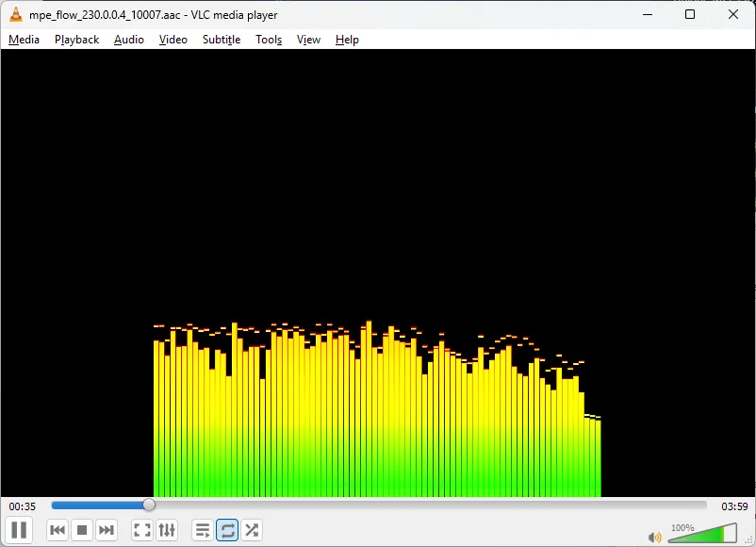Expand the Video menu
Screen dimensions: 756x547
click(173, 40)
